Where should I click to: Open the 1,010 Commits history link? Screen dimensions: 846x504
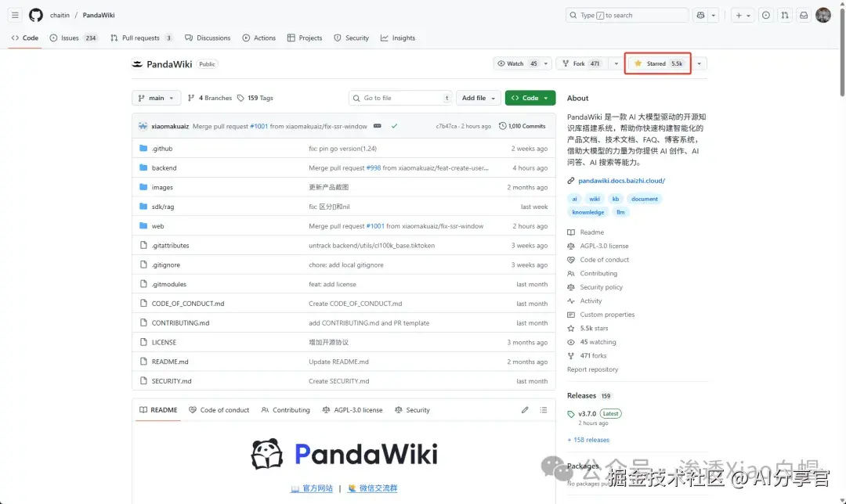[x=522, y=126]
